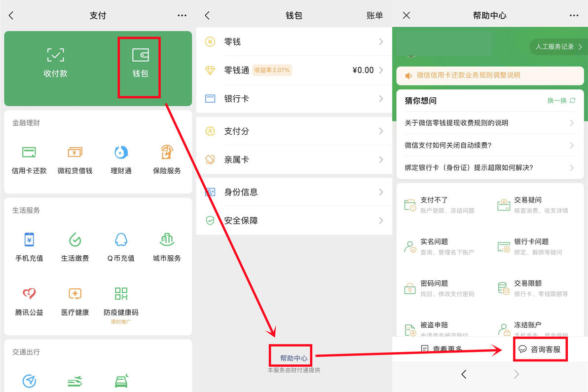Open 支付分 pay score row
Viewport: 588px width, 392px height.
pyautogui.click(x=294, y=131)
